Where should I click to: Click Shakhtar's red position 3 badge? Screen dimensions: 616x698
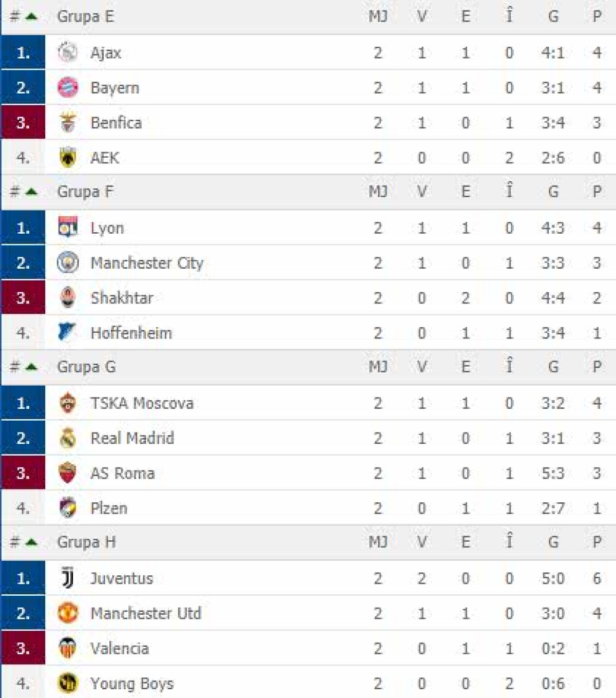coord(23,298)
